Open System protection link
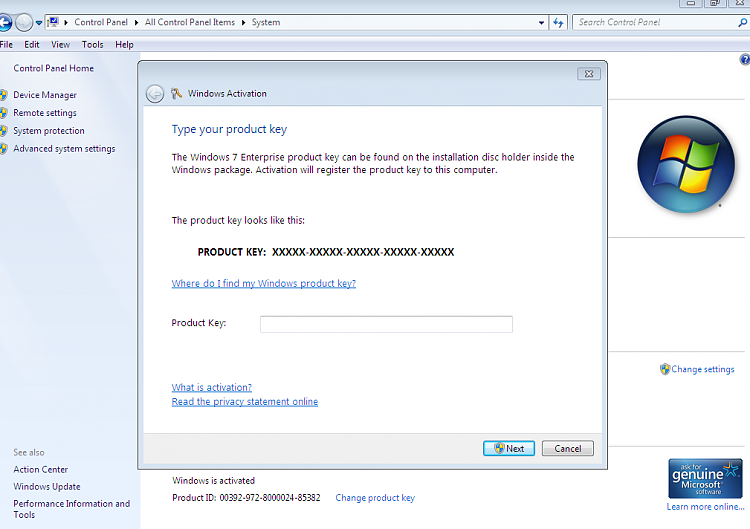 tap(49, 131)
